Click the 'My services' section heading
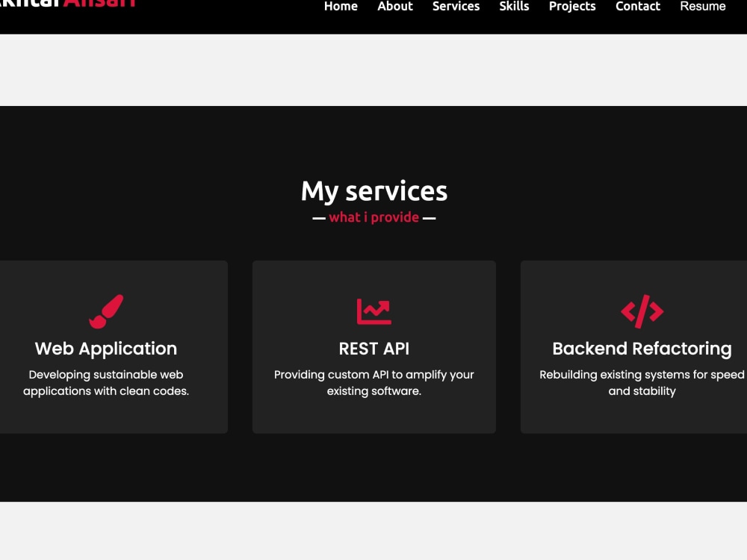 pos(374,191)
